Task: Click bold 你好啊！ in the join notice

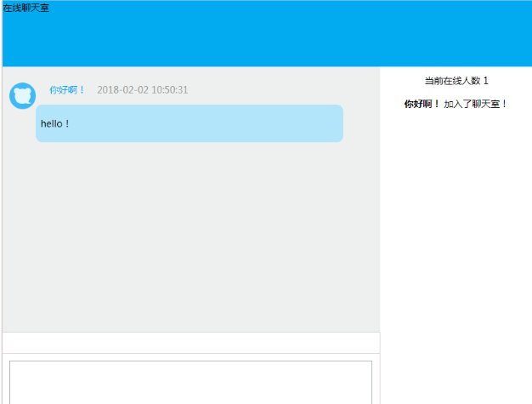Action: click(x=422, y=104)
